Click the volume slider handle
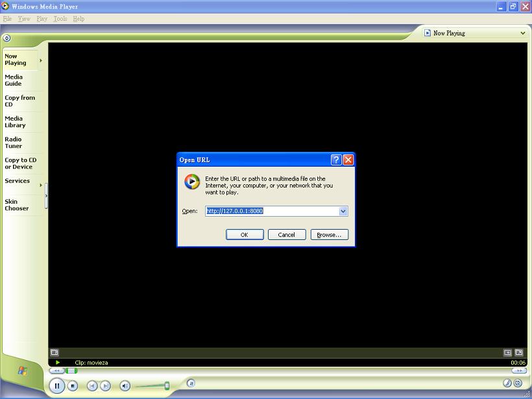Screen dimensions: 532x399 coord(167,386)
